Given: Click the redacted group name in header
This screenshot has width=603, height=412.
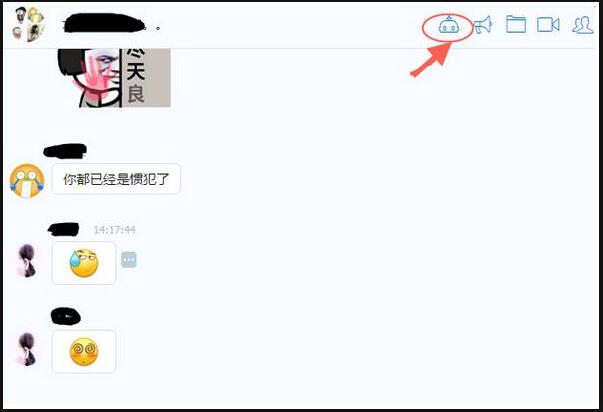Looking at the screenshot, I should pyautogui.click(x=105, y=23).
